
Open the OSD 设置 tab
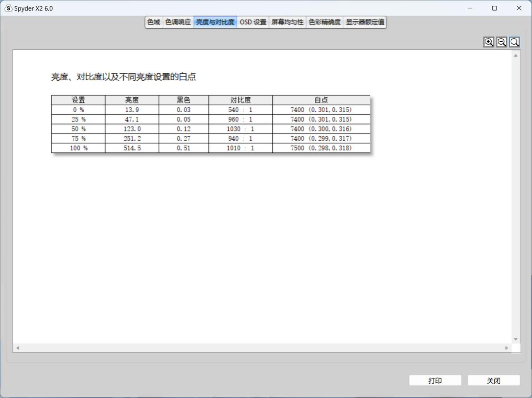(x=253, y=22)
